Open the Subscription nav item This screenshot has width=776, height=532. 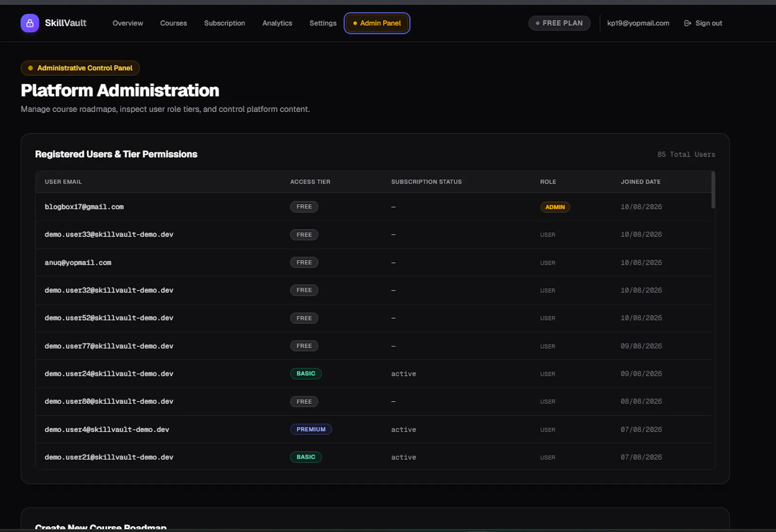[x=225, y=23]
